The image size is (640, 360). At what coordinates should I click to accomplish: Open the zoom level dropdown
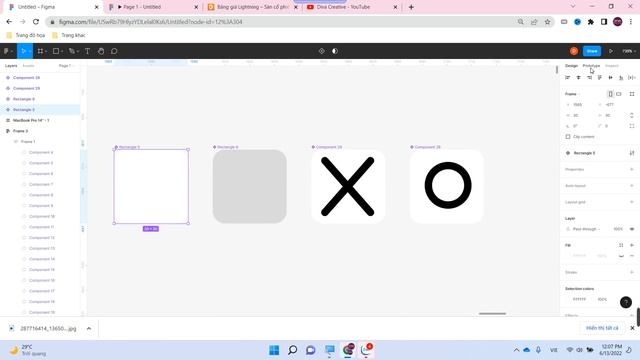(629, 51)
